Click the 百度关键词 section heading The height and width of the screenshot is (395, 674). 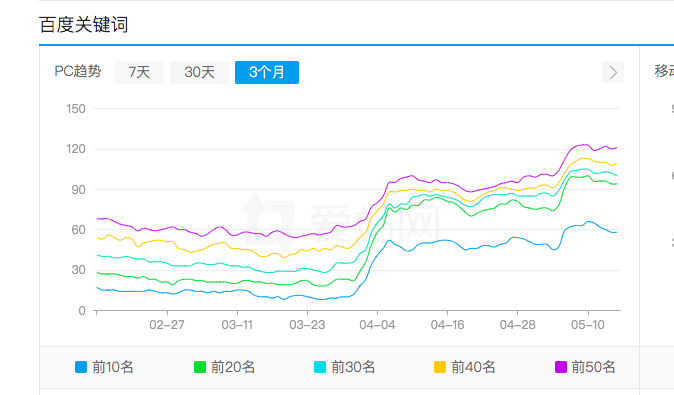tap(83, 24)
